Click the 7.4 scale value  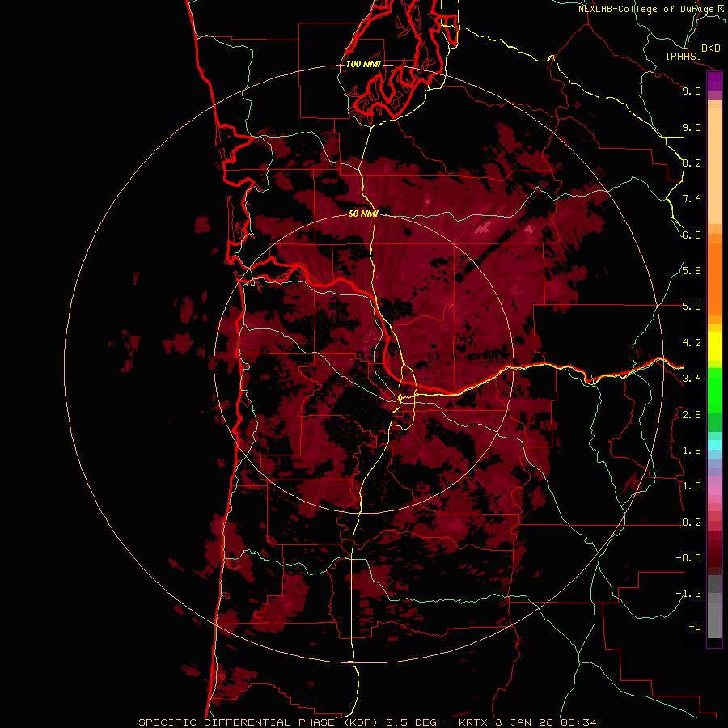pos(692,199)
